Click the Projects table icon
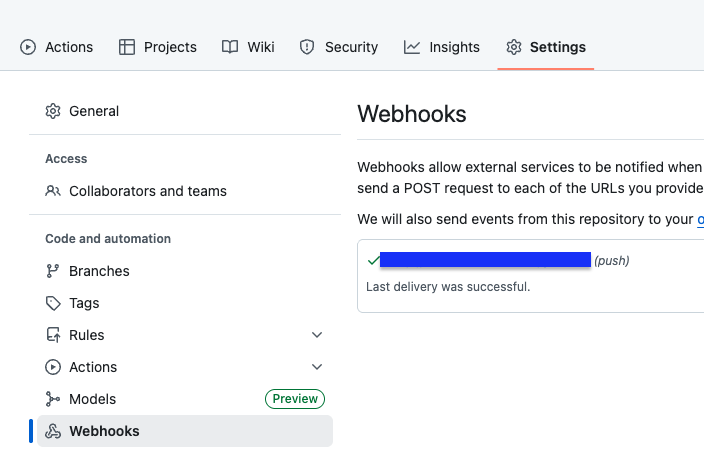 127,47
